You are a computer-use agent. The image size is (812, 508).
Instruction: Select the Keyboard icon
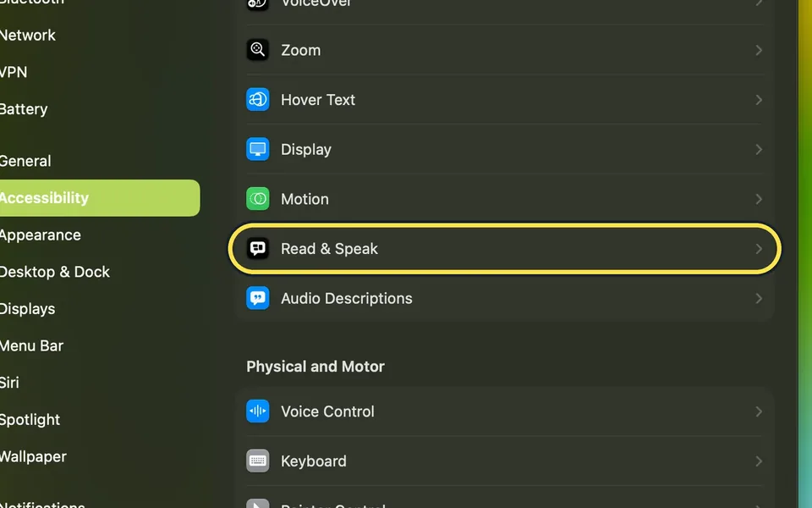click(257, 461)
